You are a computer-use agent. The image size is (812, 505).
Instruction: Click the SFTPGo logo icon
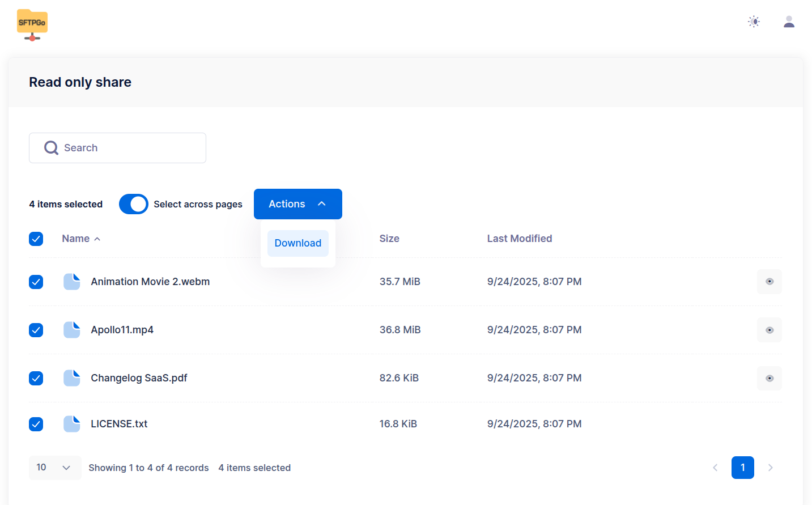tap(32, 25)
